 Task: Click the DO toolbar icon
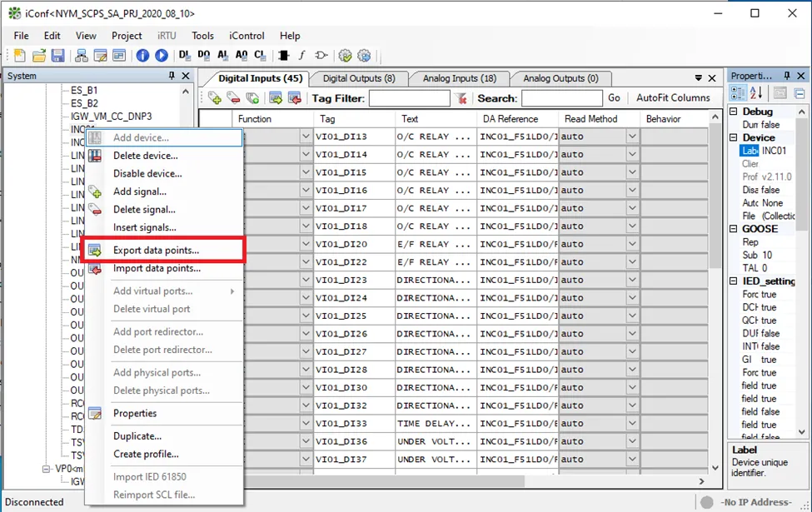click(x=203, y=55)
